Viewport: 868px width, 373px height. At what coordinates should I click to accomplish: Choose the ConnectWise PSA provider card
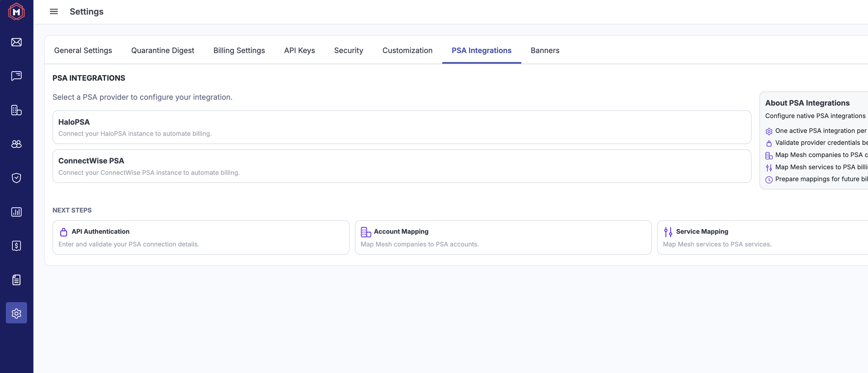[x=402, y=166]
